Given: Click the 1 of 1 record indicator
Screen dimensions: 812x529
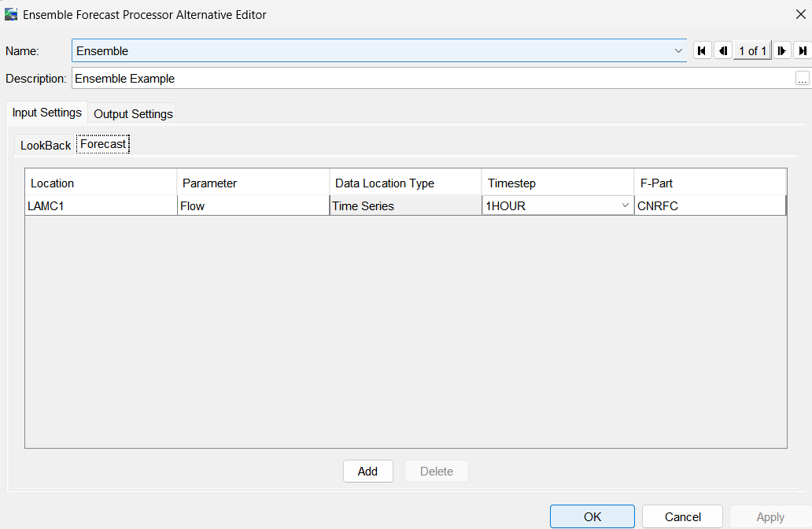Looking at the screenshot, I should [752, 51].
